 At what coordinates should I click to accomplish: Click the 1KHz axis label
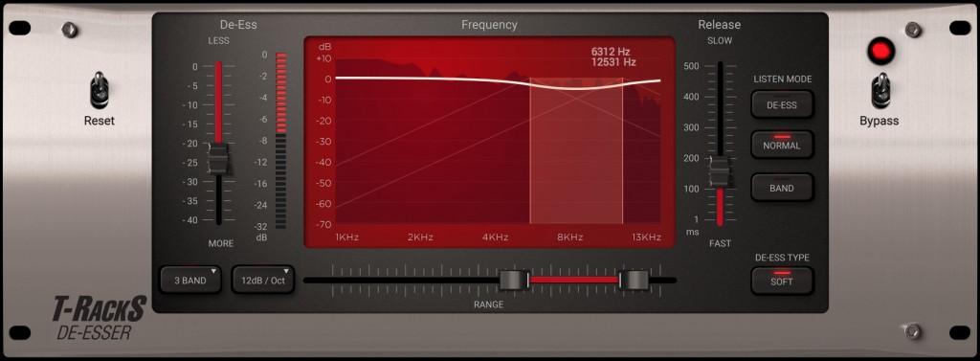(346, 237)
